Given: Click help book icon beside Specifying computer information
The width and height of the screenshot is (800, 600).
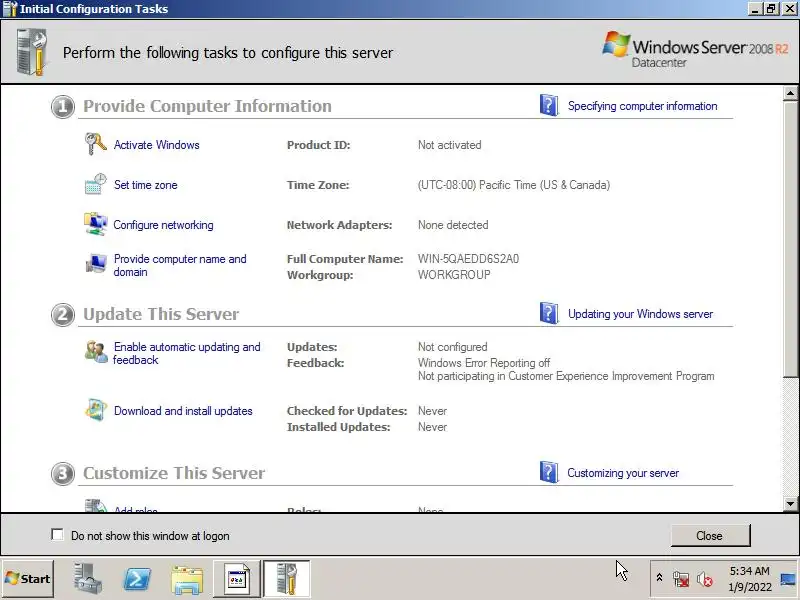Looking at the screenshot, I should pos(549,105).
